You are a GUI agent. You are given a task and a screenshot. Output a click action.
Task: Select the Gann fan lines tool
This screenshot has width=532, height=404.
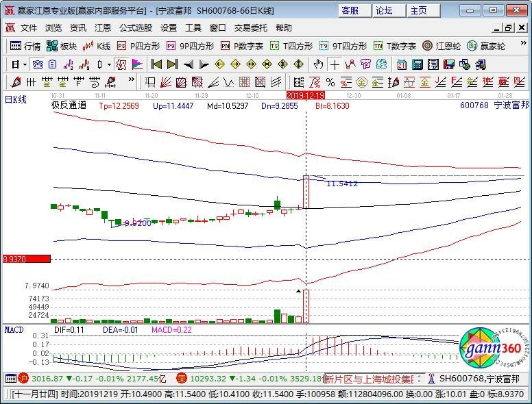click(x=166, y=82)
